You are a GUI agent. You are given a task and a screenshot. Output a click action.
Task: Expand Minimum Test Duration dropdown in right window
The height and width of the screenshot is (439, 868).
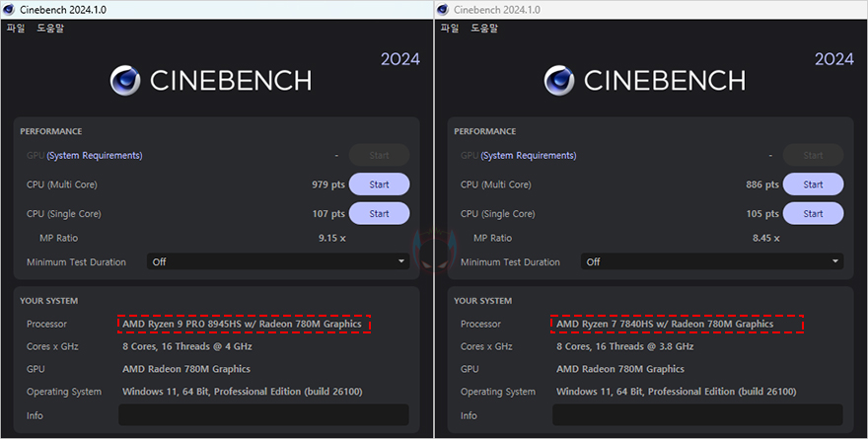pos(712,261)
